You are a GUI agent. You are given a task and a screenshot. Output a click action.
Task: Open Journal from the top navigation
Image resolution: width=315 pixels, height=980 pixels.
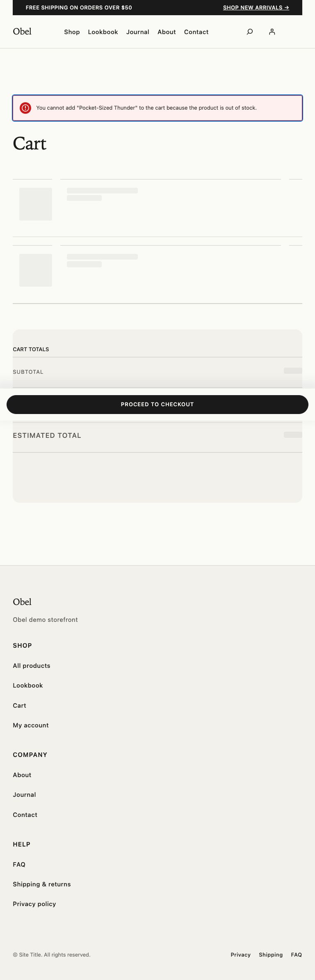tap(138, 32)
